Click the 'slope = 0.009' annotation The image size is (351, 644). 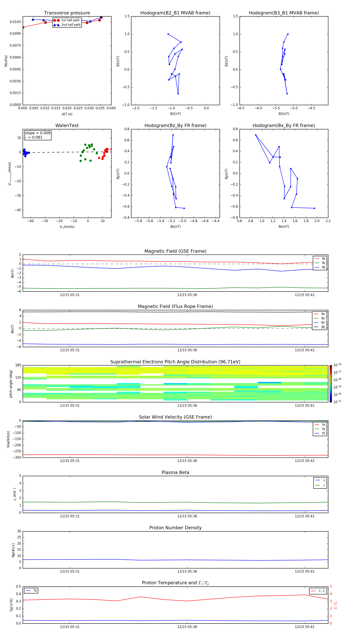[38, 133]
